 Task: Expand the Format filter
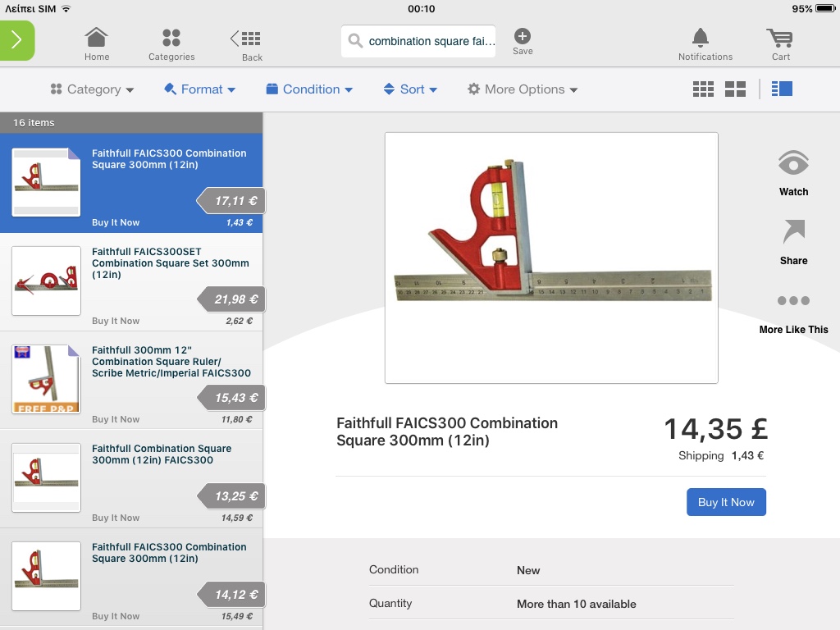click(x=199, y=89)
